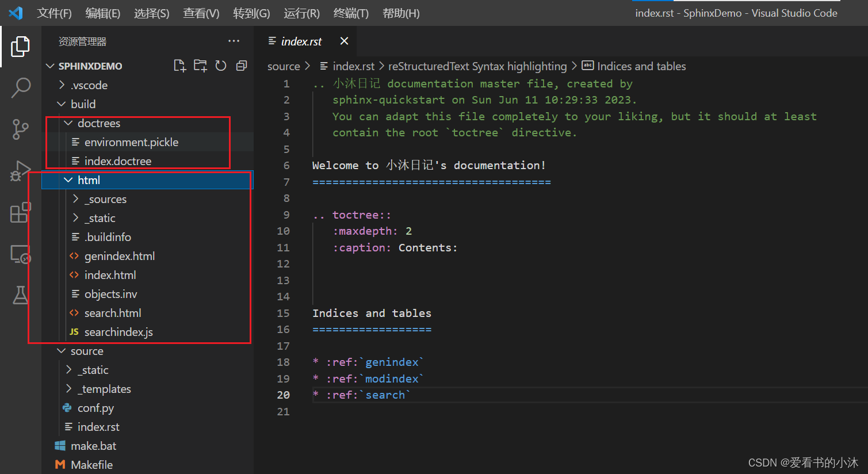Collapse the html folder

(68, 180)
